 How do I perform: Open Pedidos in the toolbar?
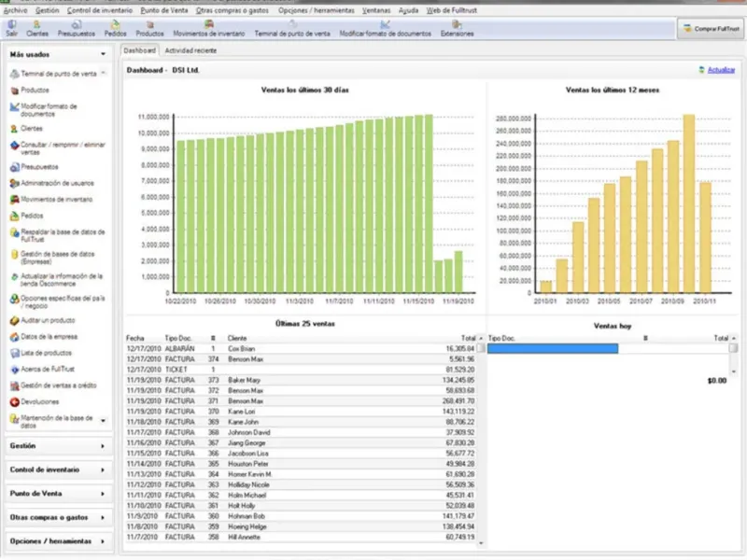point(115,29)
